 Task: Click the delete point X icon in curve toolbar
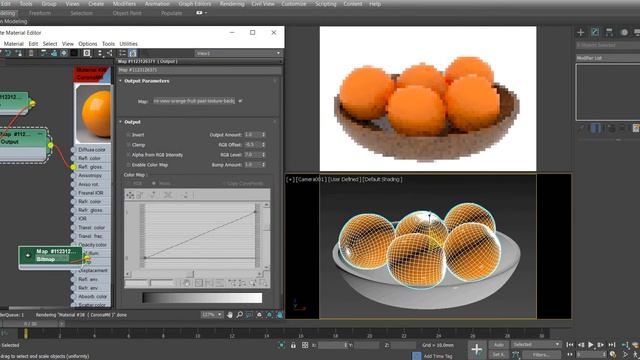point(168,195)
